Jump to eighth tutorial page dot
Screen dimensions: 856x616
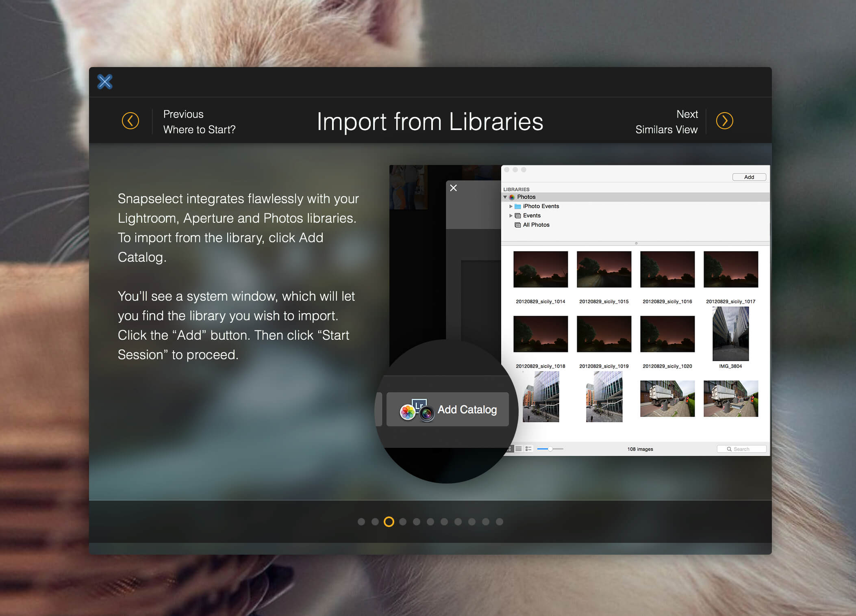tap(458, 522)
